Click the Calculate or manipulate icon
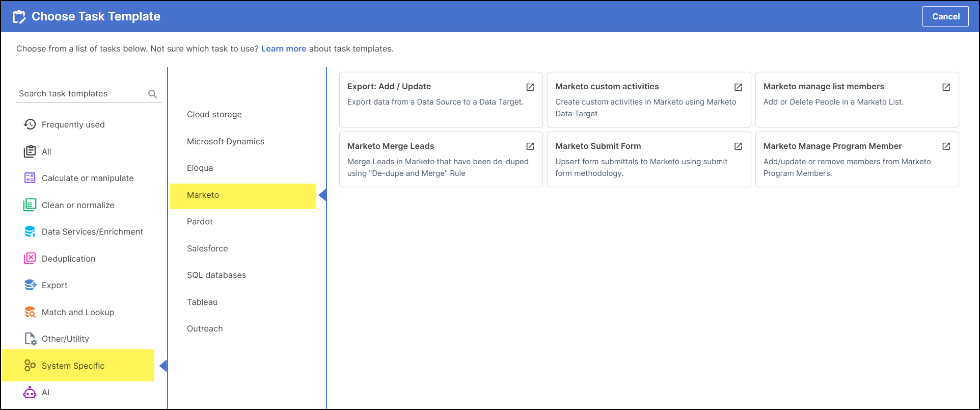The height and width of the screenshot is (410, 980). (x=30, y=178)
